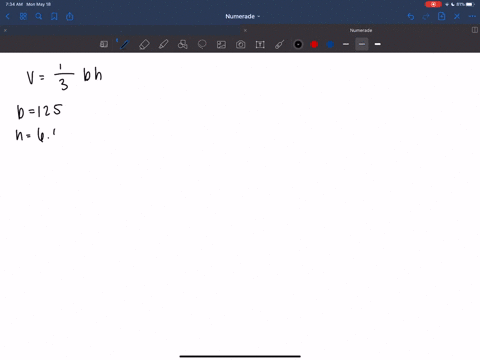
Task: Open the more options ellipsis menu
Action: pyautogui.click(x=472, y=16)
